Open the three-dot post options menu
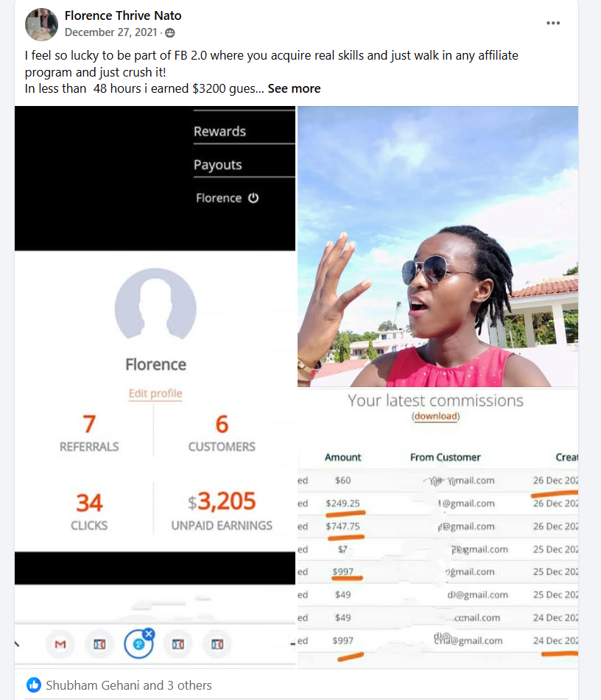Viewport: 601px width, 700px height. [552, 24]
